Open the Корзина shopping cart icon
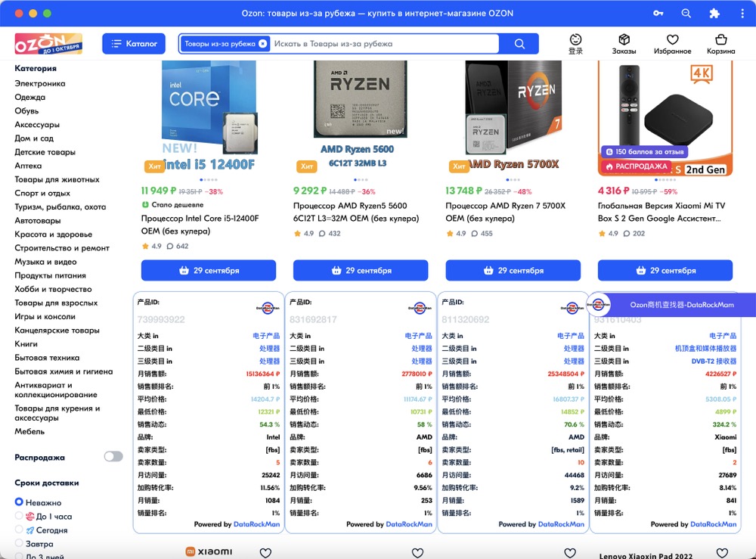756x559 pixels. coord(720,39)
